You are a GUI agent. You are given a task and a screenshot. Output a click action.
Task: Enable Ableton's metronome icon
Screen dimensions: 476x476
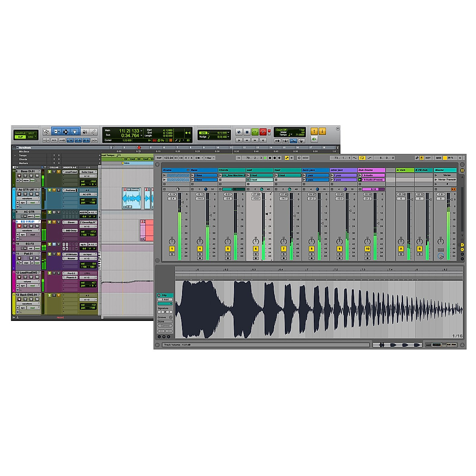[197, 158]
